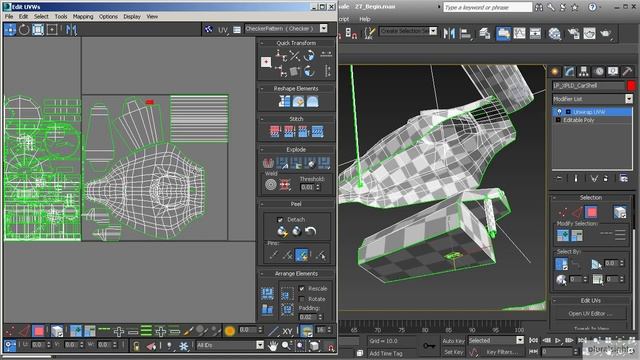Select Vertex sub-object mode in Edit UVWs bottom toolbar

[10, 331]
